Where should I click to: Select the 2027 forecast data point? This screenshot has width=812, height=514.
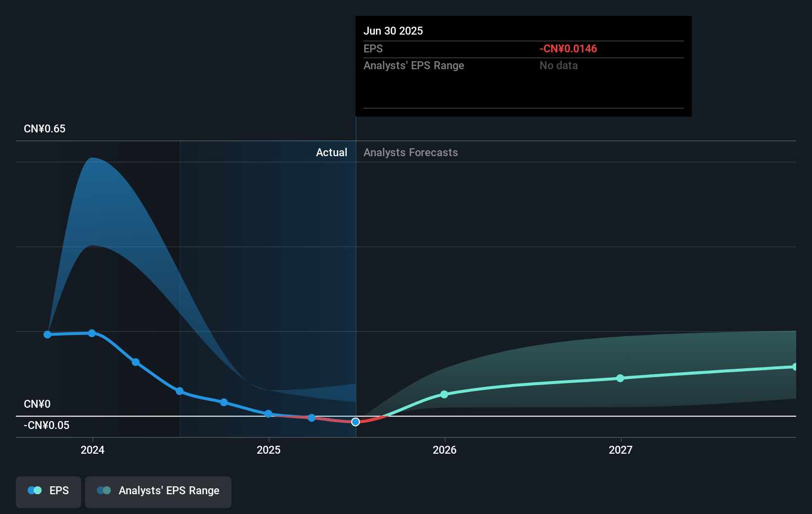(x=621, y=378)
